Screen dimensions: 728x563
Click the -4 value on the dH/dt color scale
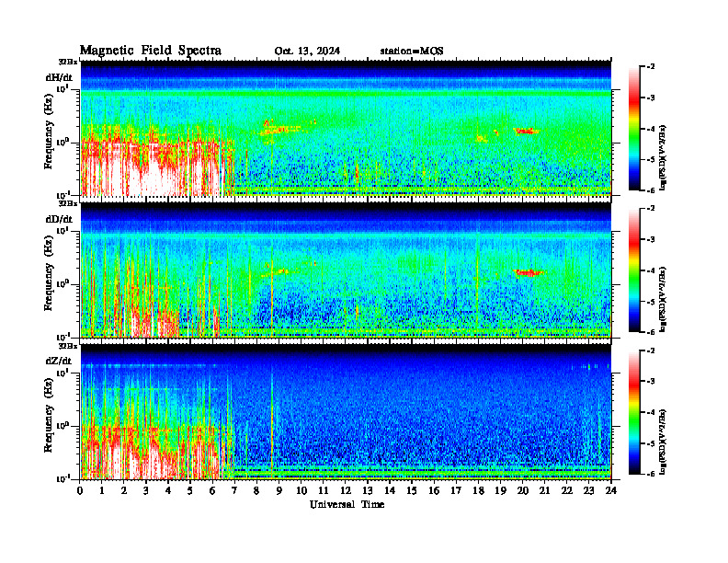(x=650, y=129)
